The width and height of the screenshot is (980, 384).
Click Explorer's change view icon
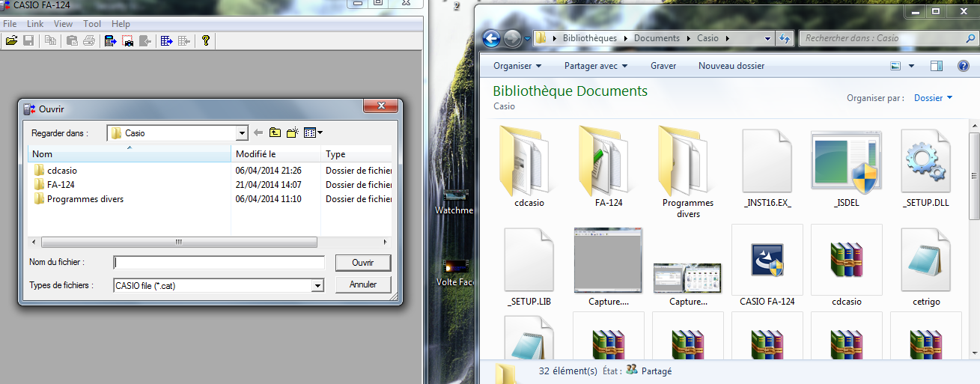(895, 66)
